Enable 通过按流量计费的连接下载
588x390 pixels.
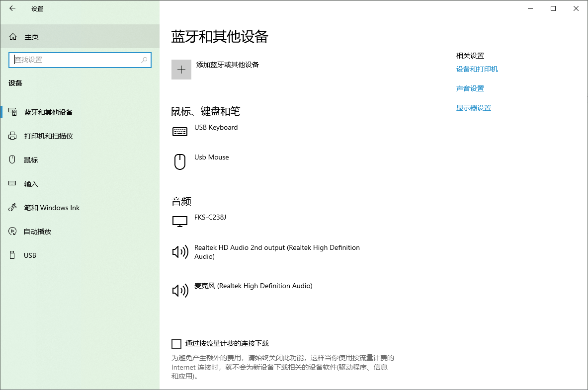point(176,343)
